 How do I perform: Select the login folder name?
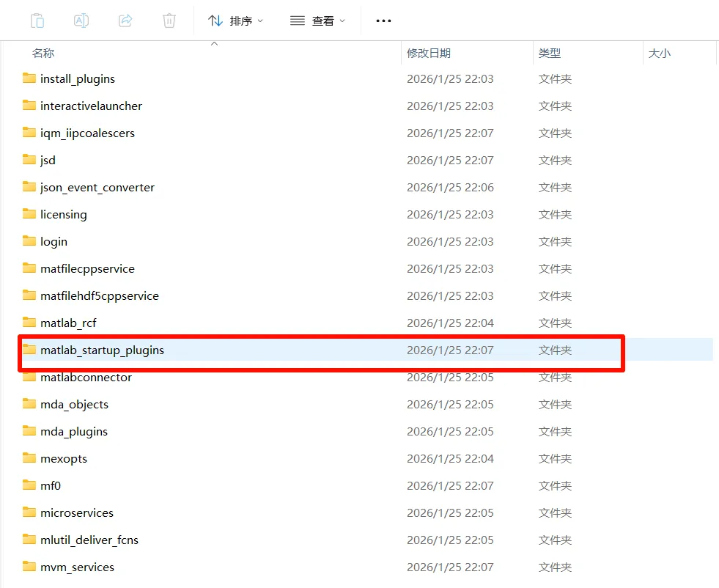54,242
